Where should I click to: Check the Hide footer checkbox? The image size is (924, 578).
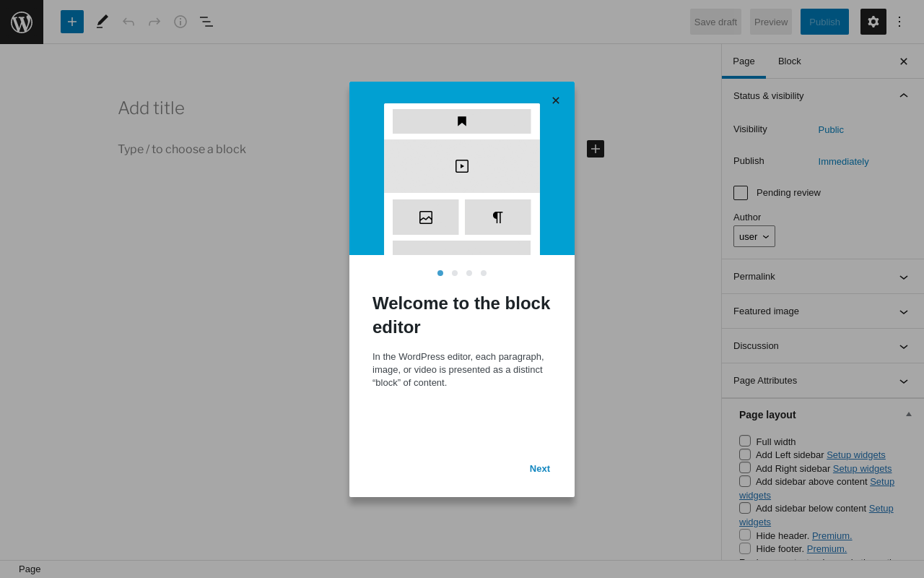pos(745,548)
